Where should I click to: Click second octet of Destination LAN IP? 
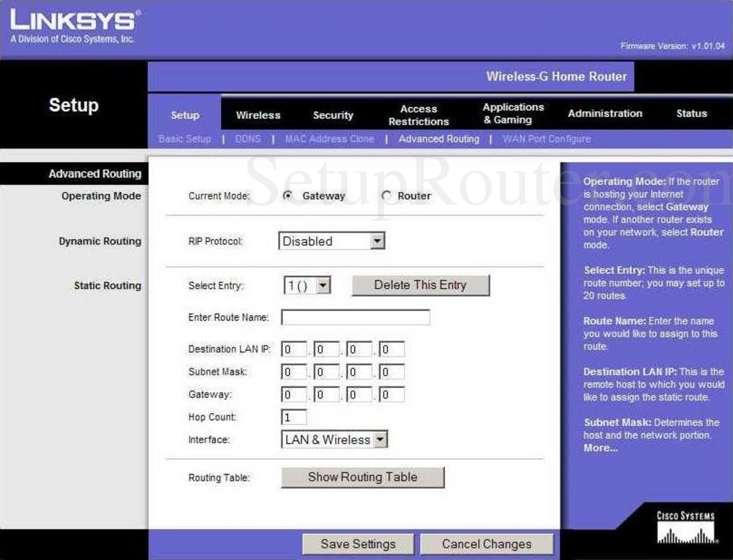[x=327, y=349]
